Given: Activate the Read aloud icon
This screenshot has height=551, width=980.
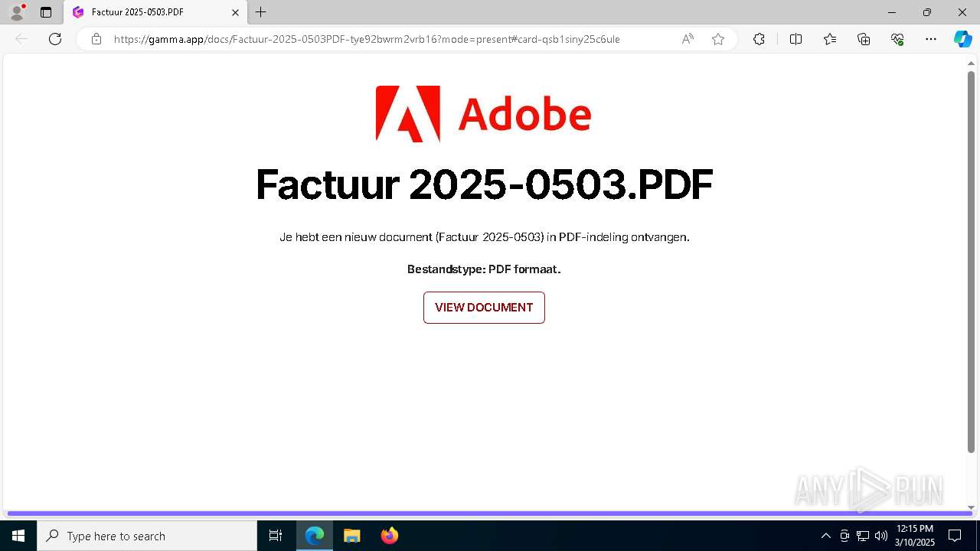Looking at the screenshot, I should coord(688,39).
